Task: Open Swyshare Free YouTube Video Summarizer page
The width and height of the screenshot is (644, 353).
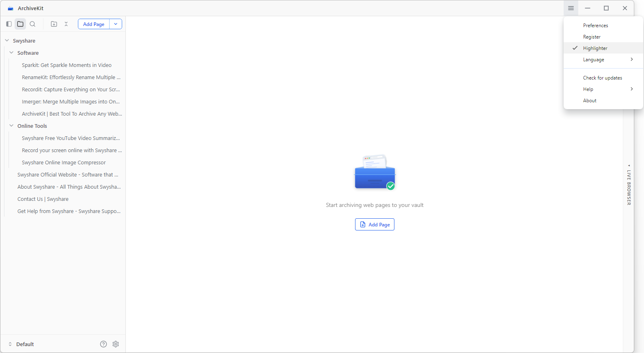Action: (71, 138)
